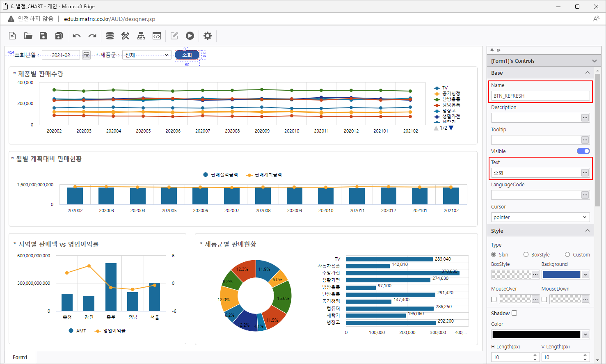Open the database data source icon
The width and height of the screenshot is (606, 364).
pyautogui.click(x=110, y=36)
